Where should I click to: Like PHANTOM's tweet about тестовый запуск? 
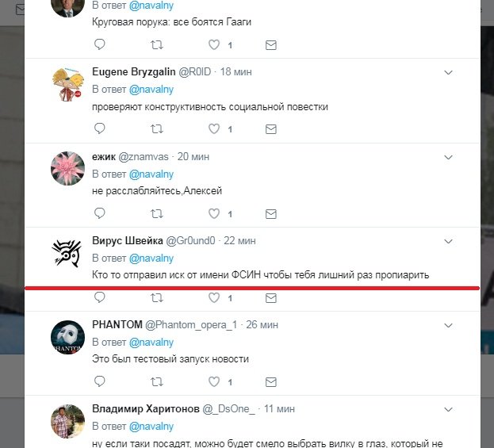tap(214, 382)
